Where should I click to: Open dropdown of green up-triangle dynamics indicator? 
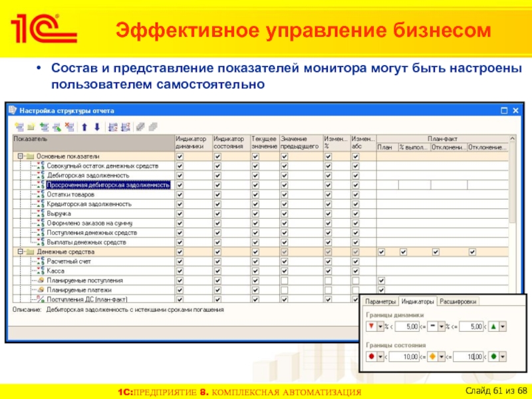pyautogui.click(x=503, y=327)
